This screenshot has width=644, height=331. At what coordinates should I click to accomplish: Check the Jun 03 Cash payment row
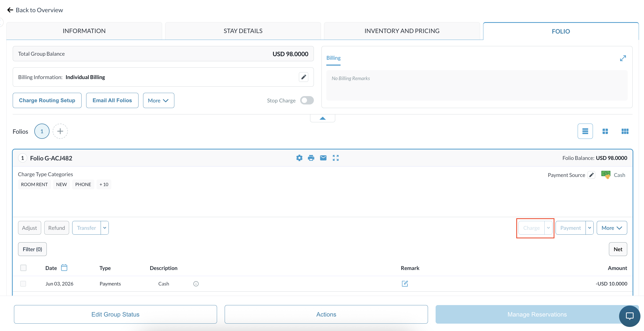point(23,284)
